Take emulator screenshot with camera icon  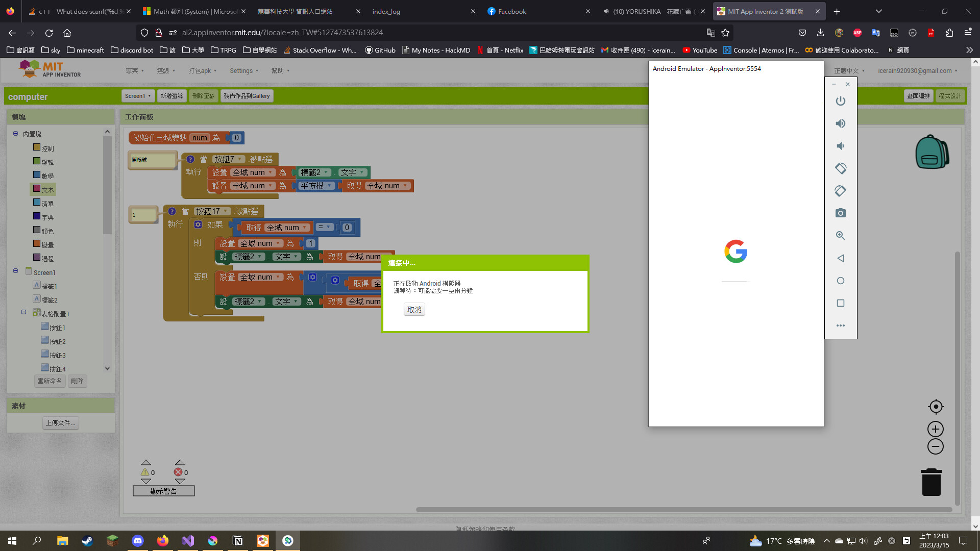tap(840, 213)
